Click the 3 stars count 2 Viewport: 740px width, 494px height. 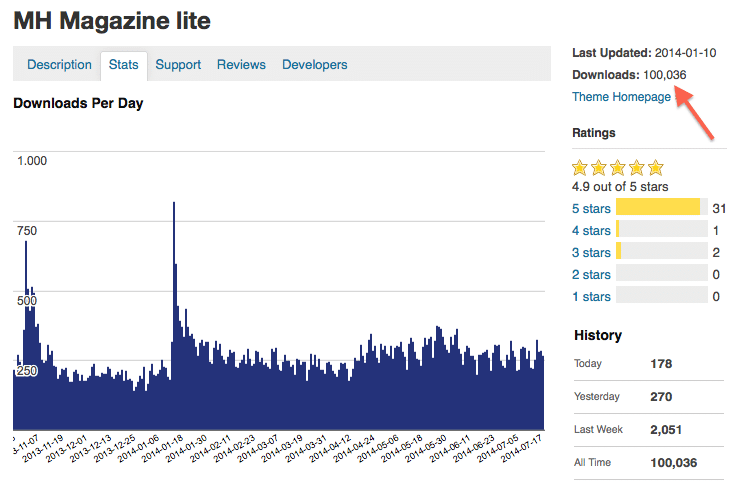(716, 253)
